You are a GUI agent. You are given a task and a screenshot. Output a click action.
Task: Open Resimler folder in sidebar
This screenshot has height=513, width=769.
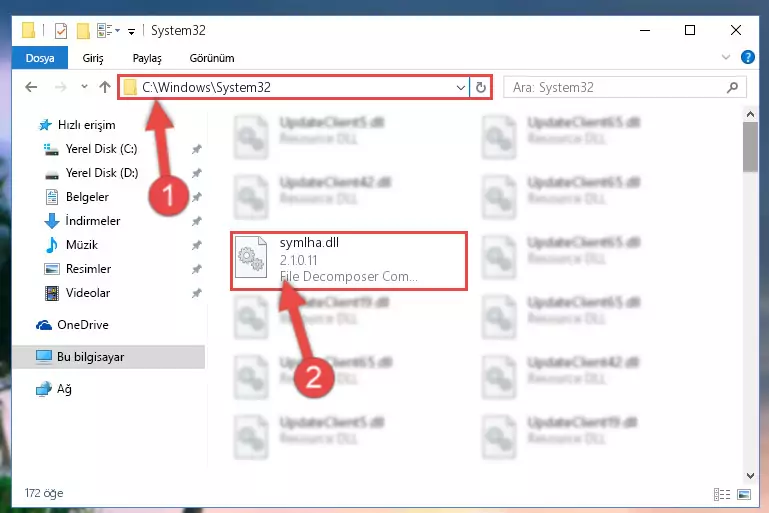pos(88,269)
